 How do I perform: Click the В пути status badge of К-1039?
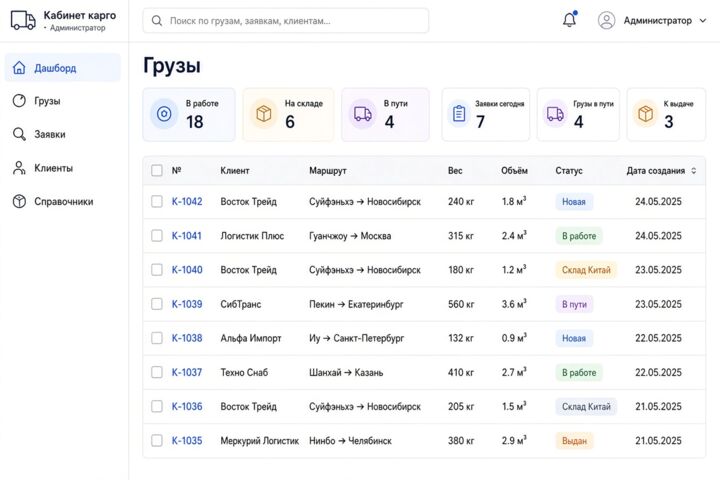(574, 304)
